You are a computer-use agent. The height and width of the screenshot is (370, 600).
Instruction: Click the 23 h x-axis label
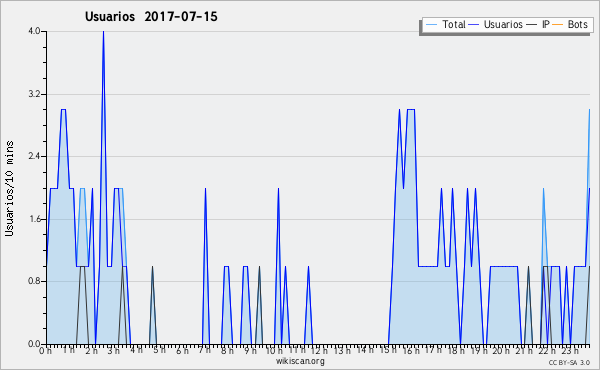pos(570,350)
